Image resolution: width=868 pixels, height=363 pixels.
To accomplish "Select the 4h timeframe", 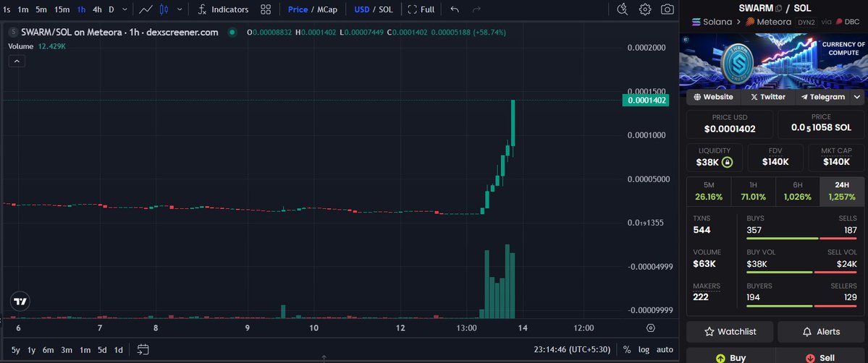I will (x=98, y=9).
